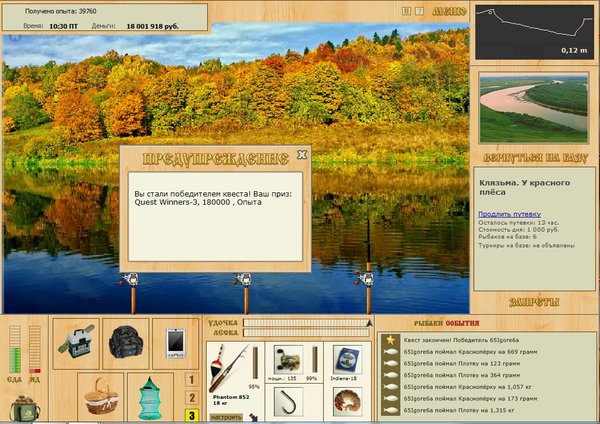Click event Красноперку на 1,057 кг
The width and height of the screenshot is (600, 424).
coord(468,387)
